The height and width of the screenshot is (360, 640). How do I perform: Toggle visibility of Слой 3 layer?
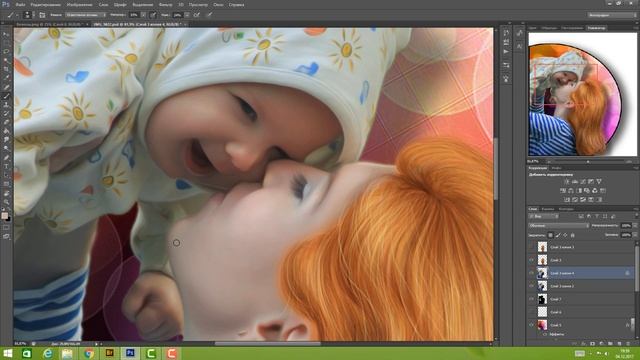tap(531, 260)
